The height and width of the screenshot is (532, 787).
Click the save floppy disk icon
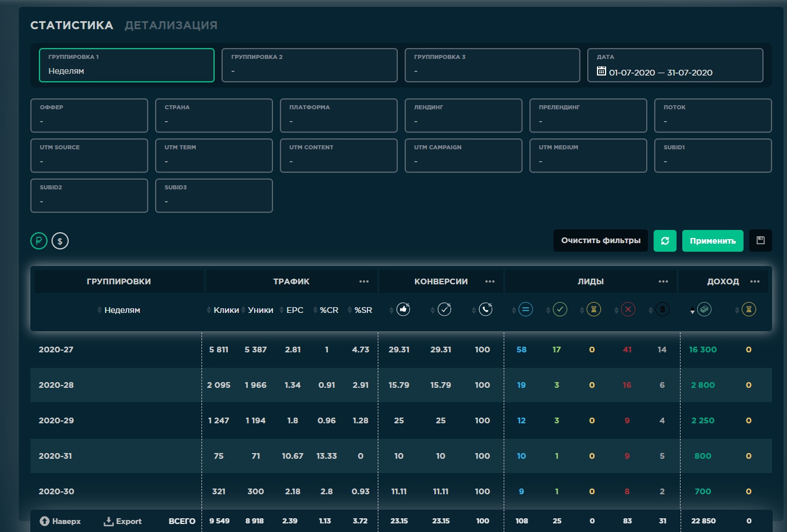pos(760,241)
